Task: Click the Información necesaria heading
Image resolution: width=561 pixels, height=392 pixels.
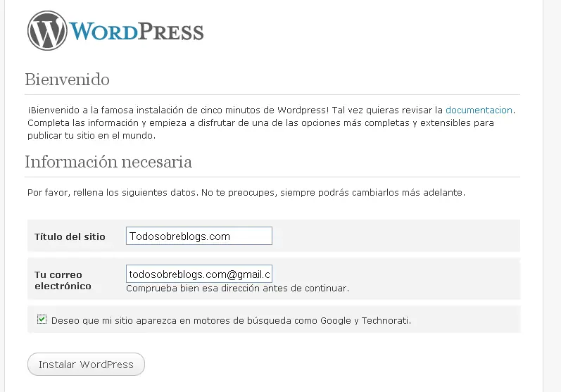Action: tap(108, 162)
